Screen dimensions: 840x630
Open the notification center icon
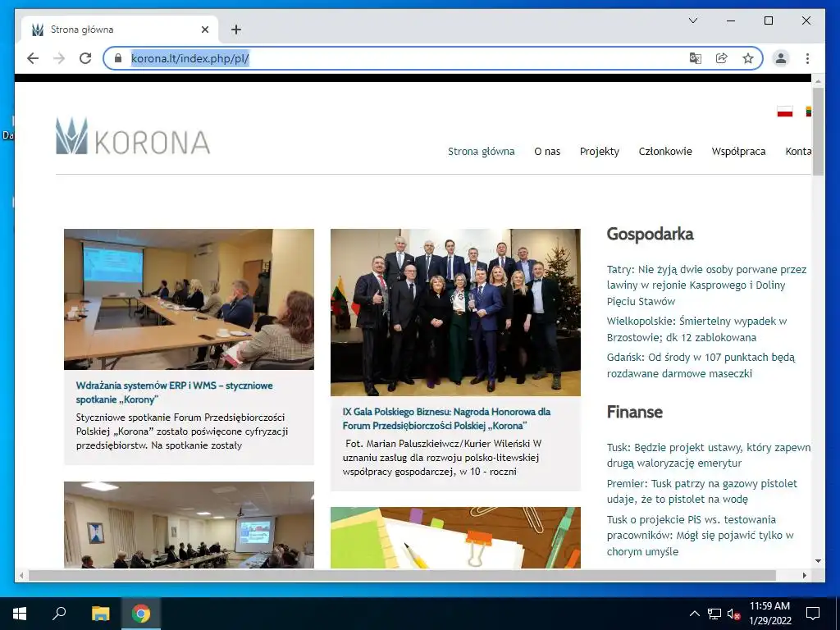813,614
